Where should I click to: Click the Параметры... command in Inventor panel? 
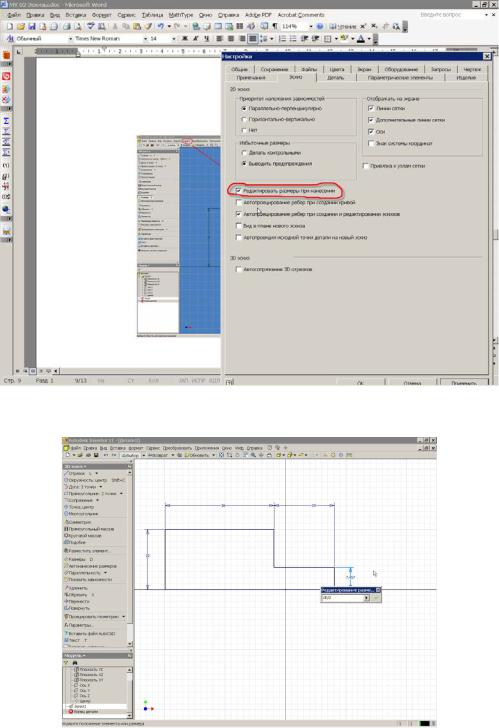tap(78, 625)
